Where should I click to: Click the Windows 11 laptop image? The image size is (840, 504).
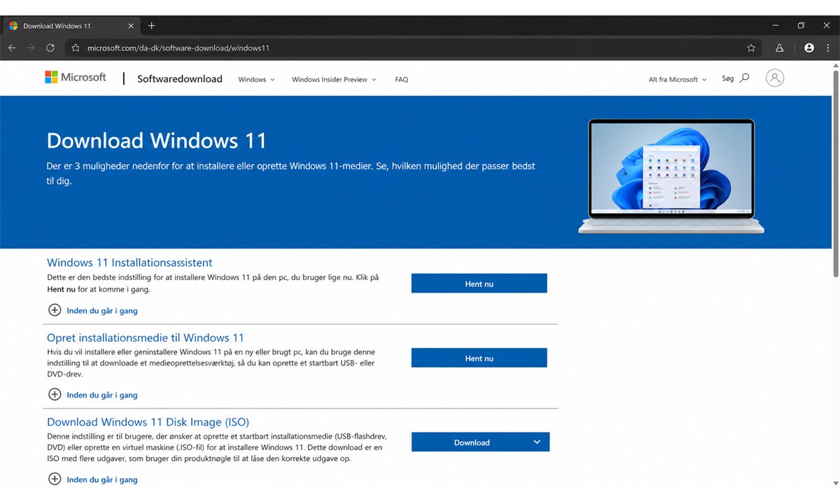[671, 176]
